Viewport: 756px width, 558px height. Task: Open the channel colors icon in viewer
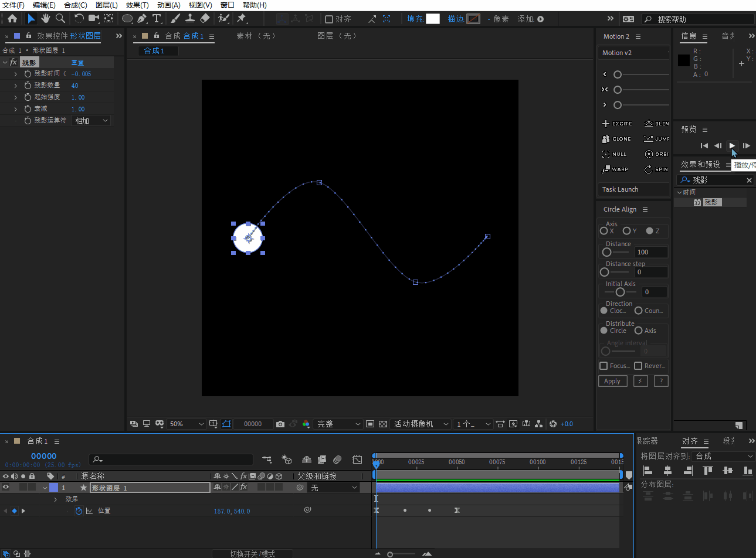click(306, 424)
